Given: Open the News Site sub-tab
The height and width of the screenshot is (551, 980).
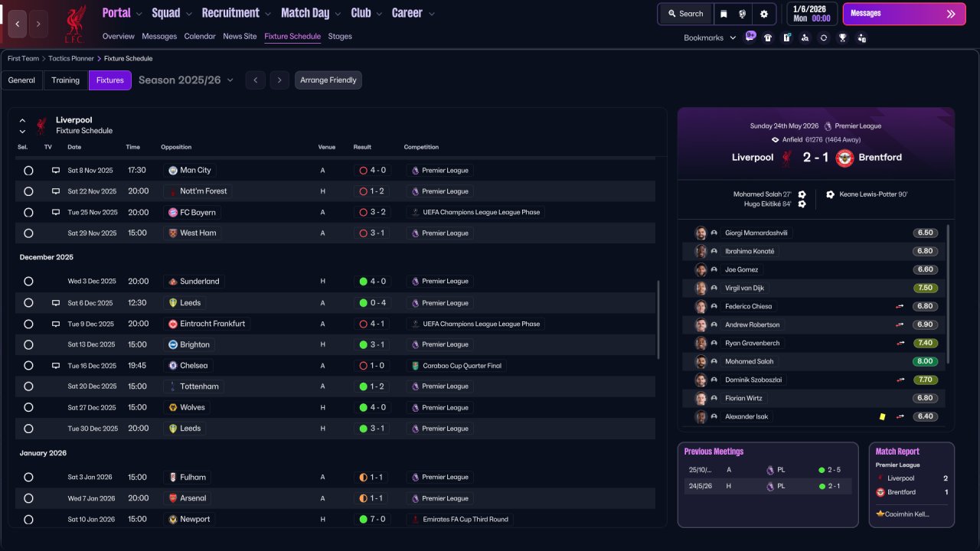Looking at the screenshot, I should tap(240, 37).
